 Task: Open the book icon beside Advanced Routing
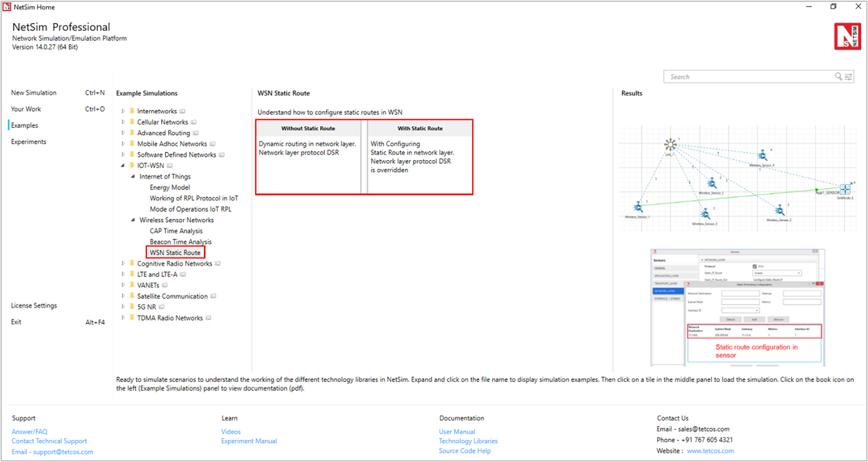(x=196, y=133)
